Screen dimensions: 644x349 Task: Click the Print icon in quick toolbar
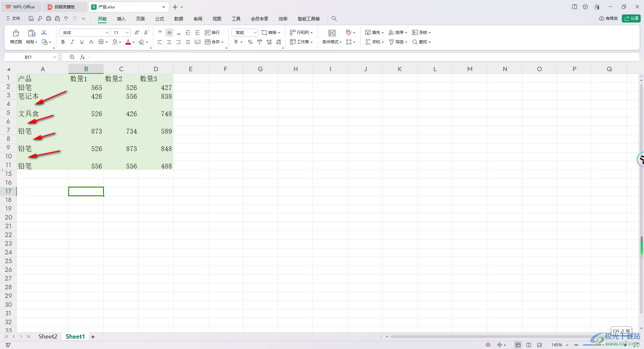[x=49, y=19]
